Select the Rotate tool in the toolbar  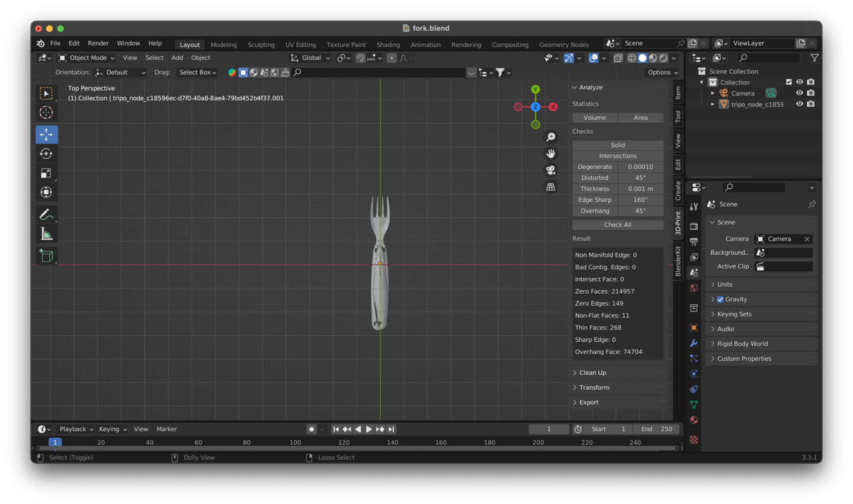[46, 154]
